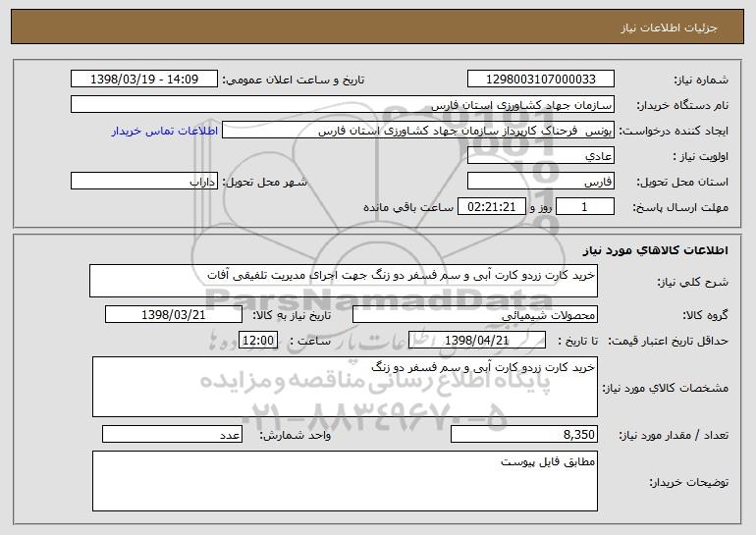Viewport: 756px width, 535px height.
Task: Click the general need description text box
Action: (344, 281)
